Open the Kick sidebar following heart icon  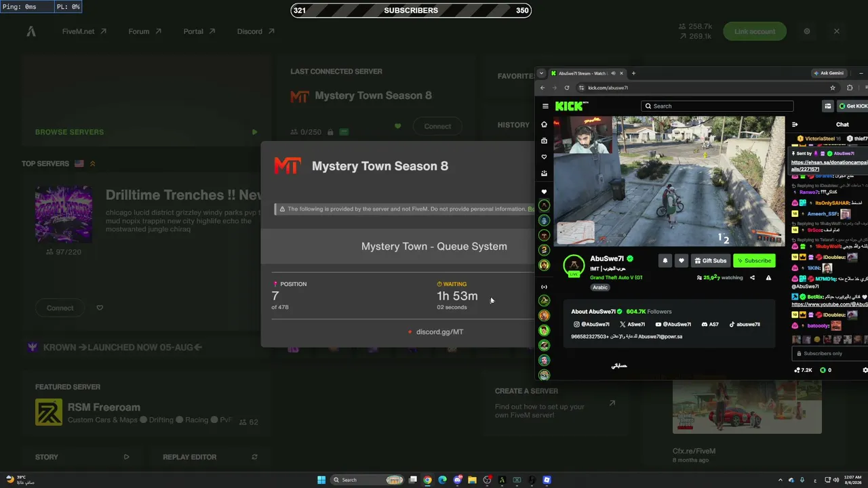(x=544, y=157)
